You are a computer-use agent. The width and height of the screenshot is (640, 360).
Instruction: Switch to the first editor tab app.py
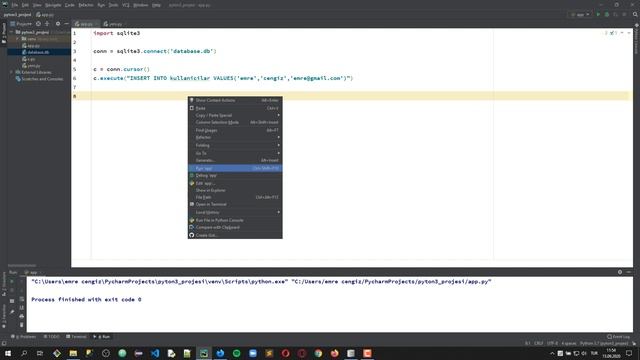pyautogui.click(x=85, y=24)
